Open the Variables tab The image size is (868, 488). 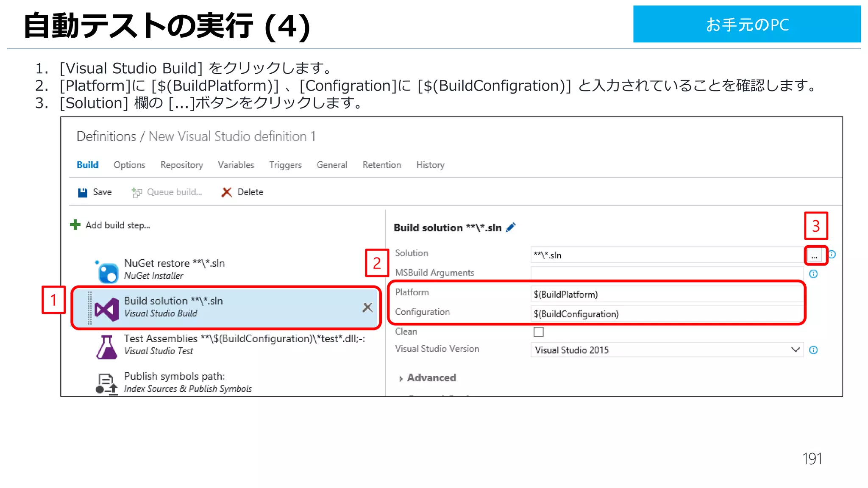[236, 165]
